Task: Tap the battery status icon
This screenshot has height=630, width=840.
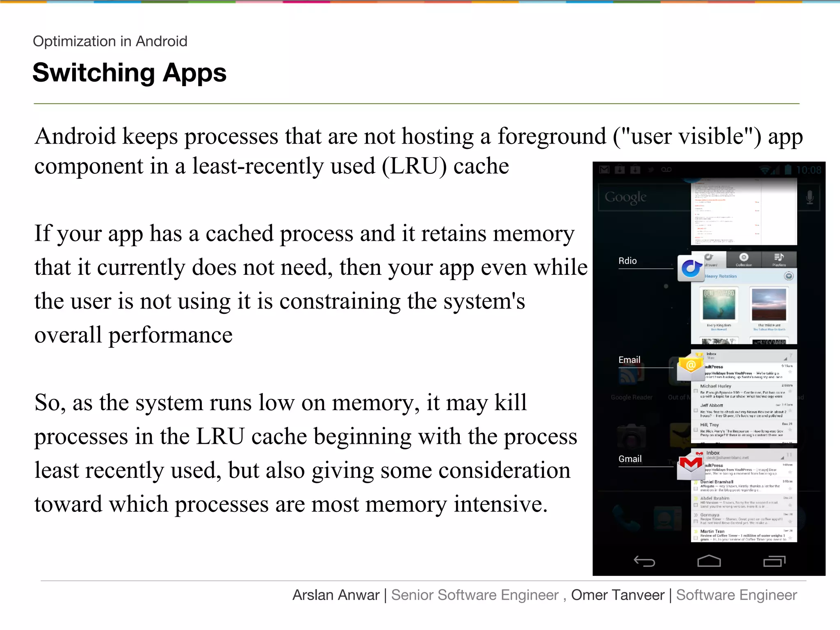Action: coord(788,169)
